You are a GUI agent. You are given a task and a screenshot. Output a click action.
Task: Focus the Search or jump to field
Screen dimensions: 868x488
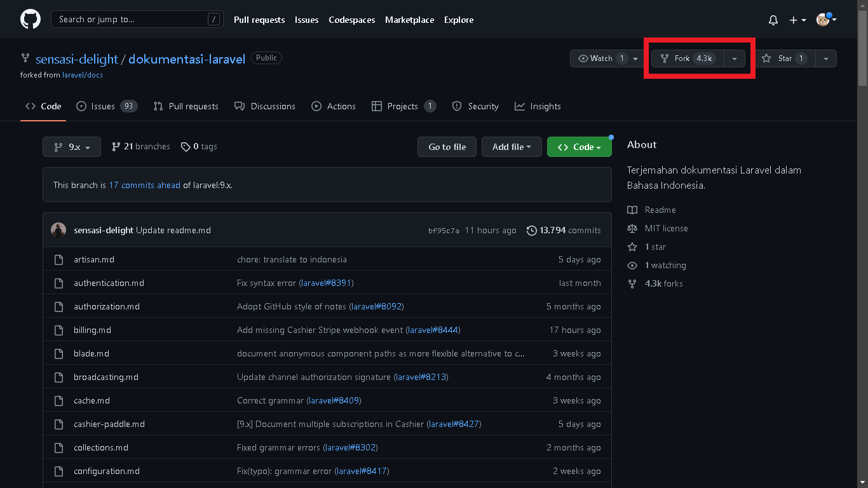[137, 20]
